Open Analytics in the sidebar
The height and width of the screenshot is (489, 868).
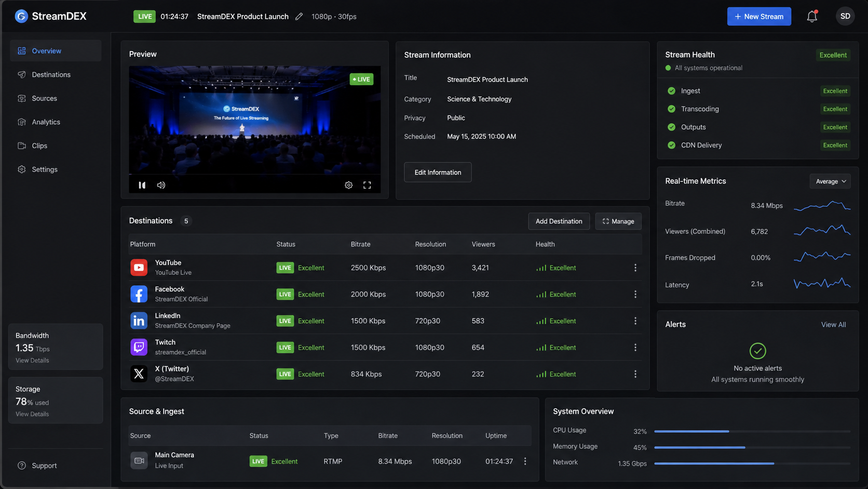(x=56, y=122)
